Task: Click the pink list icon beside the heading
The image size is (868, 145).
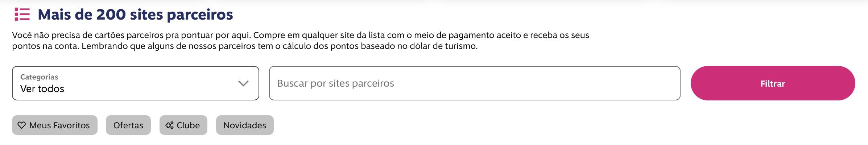Action: coord(22,14)
